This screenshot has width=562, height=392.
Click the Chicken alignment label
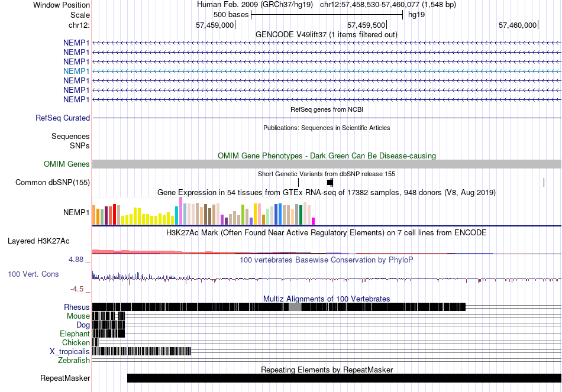pos(76,342)
